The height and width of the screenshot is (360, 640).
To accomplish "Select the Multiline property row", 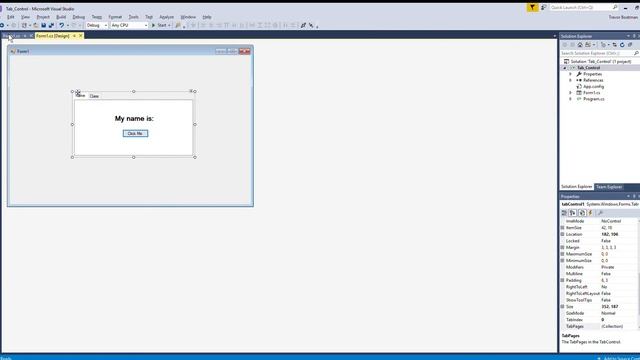I will [599, 274].
